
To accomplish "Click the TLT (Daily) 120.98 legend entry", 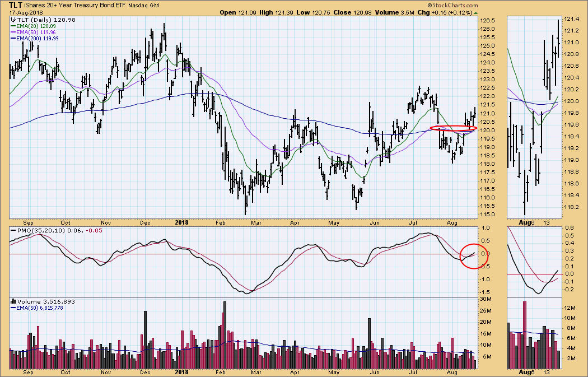I will pos(46,20).
